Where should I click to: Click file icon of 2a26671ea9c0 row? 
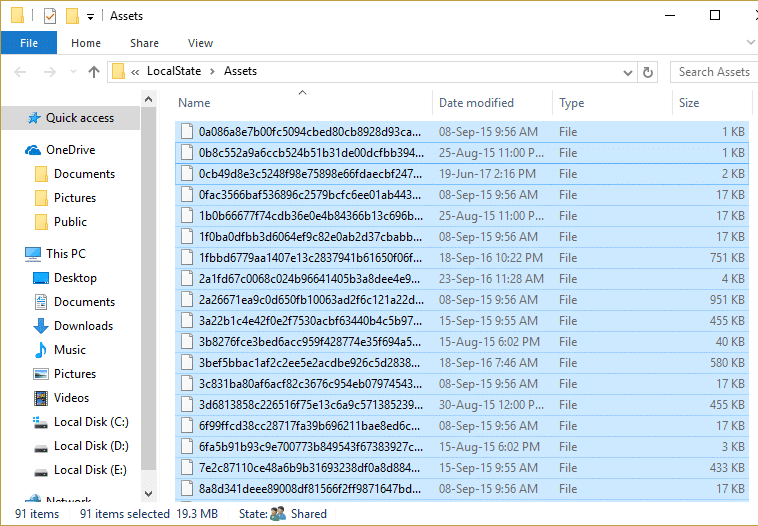[x=187, y=300]
